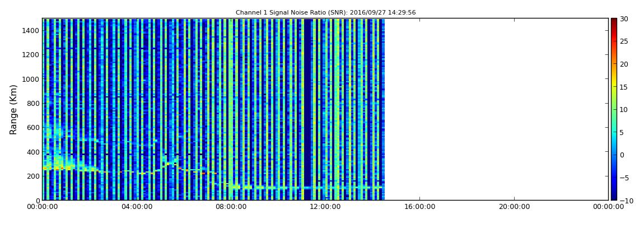Click the 200 range tick label
This screenshot has height=228, width=644.
pyautogui.click(x=33, y=176)
